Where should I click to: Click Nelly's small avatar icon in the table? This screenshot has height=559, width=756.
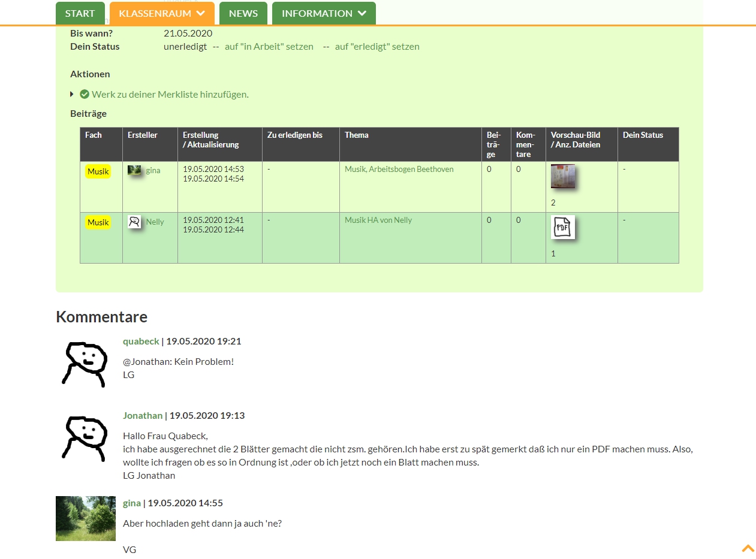click(x=134, y=222)
